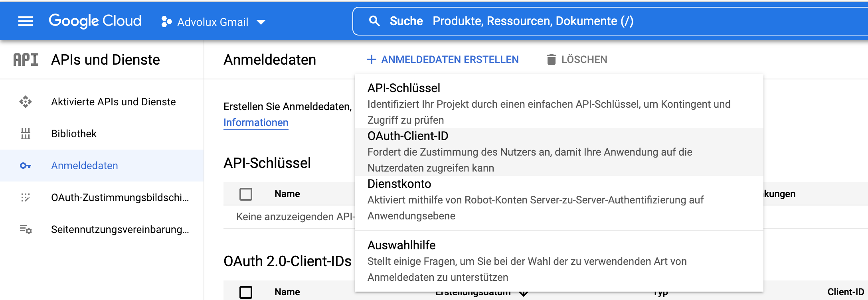Click Name column header in API-Schlüssel table
868x300 pixels.
[287, 194]
